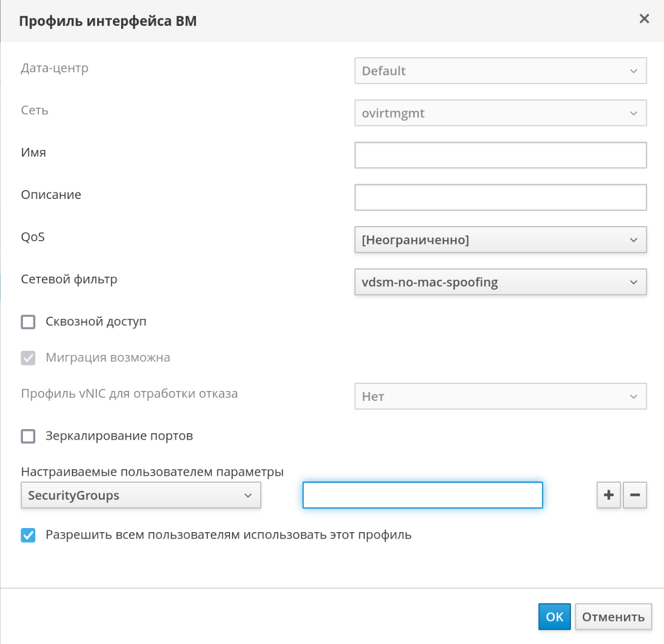The image size is (664, 644).
Task: Open the SecurityGroups parameter dropdown
Action: click(141, 496)
